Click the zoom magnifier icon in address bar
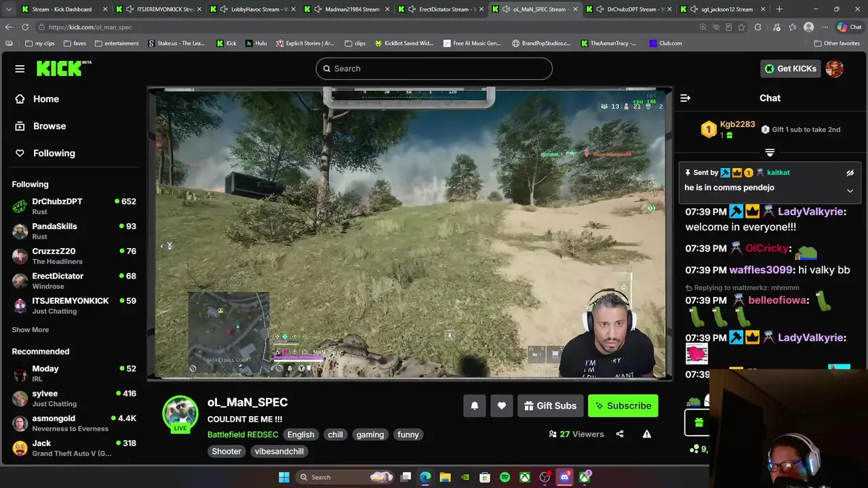 click(703, 27)
